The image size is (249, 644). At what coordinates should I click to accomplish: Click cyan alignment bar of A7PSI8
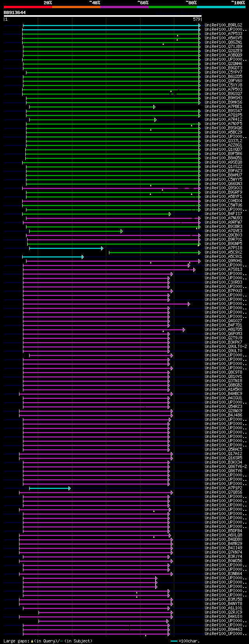pos(66,248)
